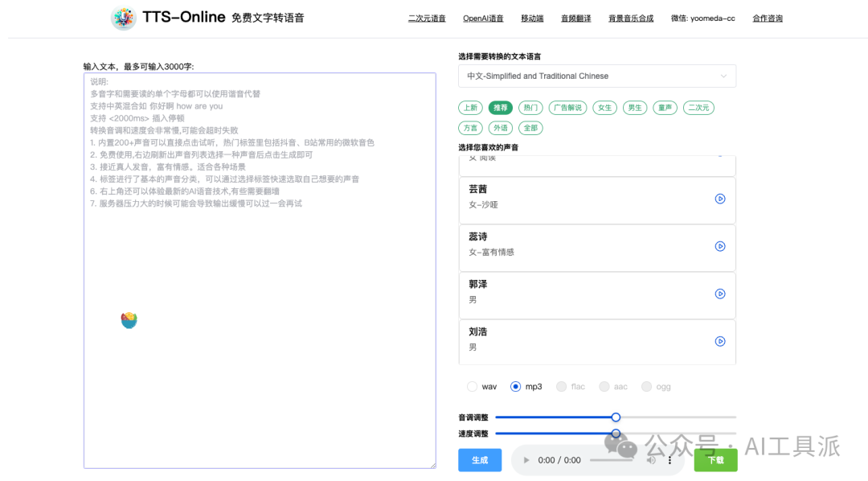Preview the 蕊诗 voice with play icon
The image size is (868, 481).
click(719, 246)
